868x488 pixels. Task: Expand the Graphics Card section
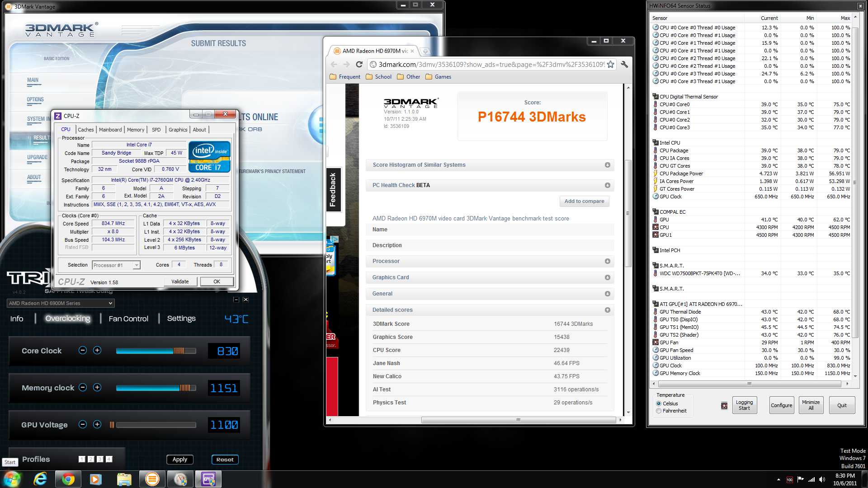point(490,277)
